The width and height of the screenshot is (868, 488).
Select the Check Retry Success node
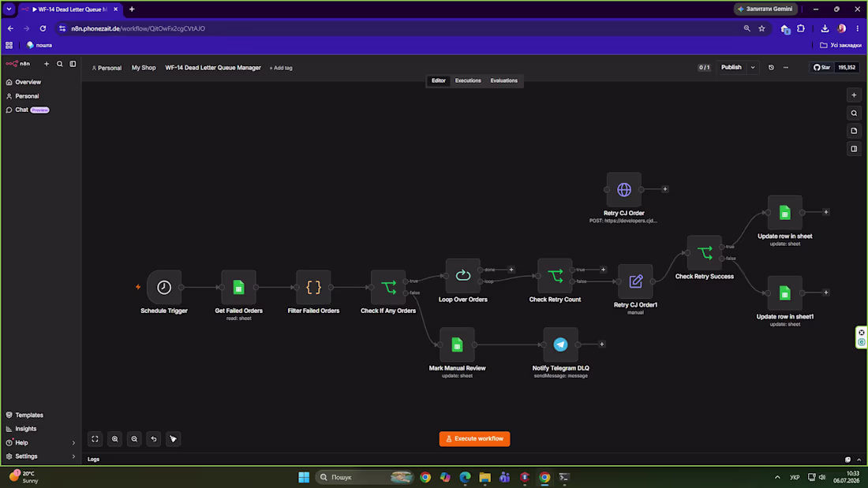point(704,252)
